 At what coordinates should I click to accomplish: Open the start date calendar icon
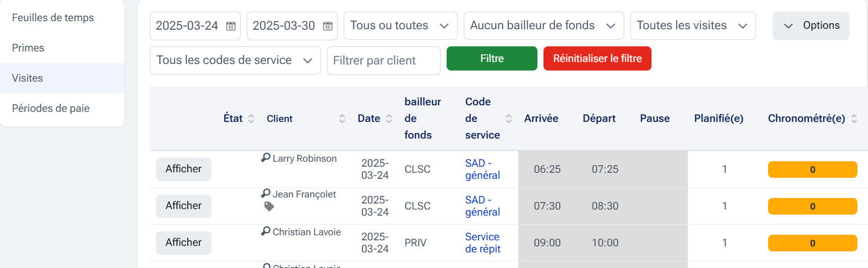(x=231, y=26)
